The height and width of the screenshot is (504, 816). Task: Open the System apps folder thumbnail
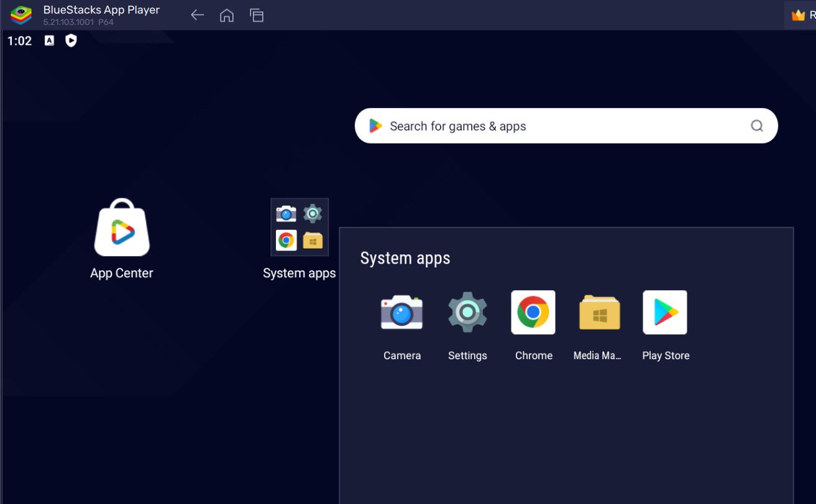(300, 227)
